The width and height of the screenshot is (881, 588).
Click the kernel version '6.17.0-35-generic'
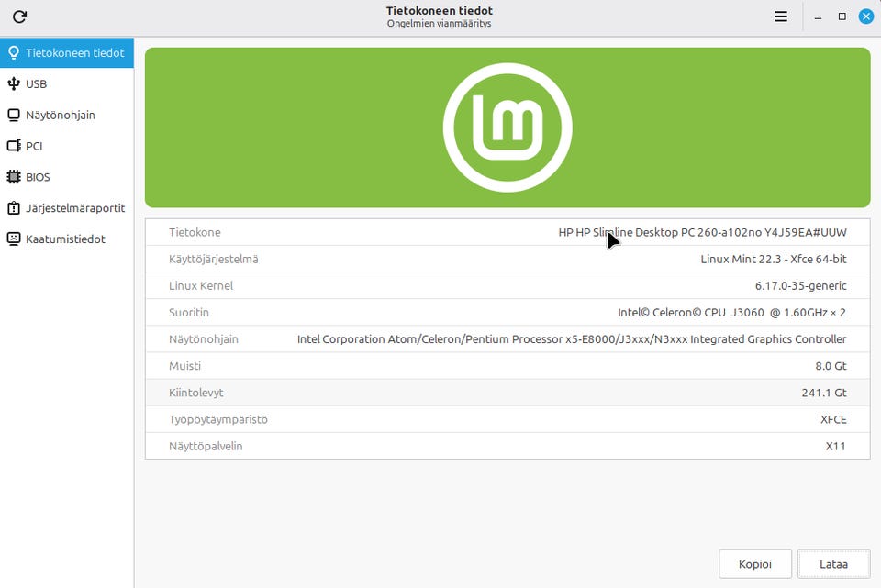[x=800, y=286]
